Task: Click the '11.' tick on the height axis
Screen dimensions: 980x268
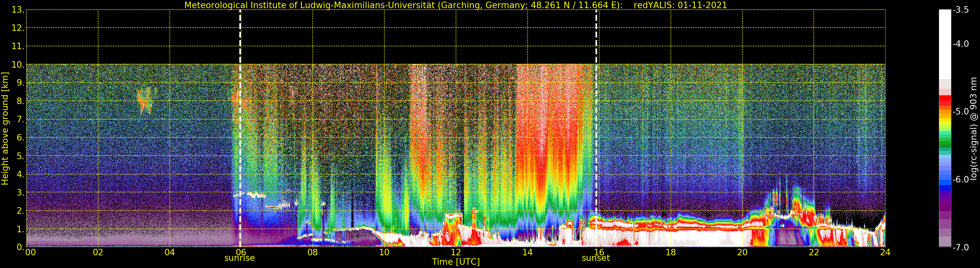Action: [x=18, y=47]
